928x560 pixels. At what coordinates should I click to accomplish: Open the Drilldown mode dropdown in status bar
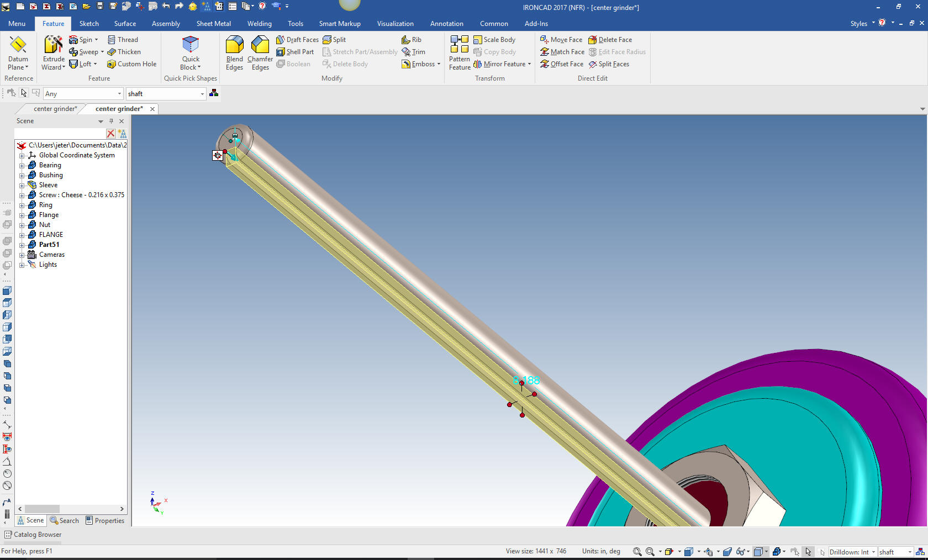tap(873, 552)
